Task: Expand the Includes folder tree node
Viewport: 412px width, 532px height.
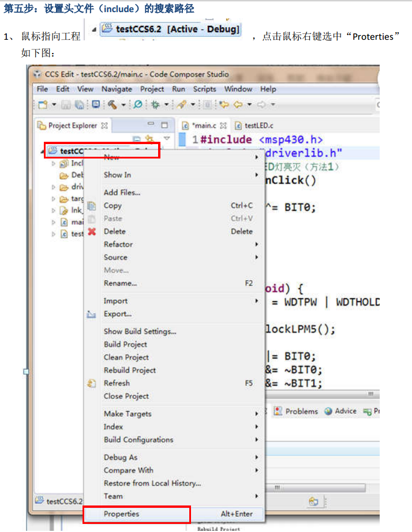Action: coord(53,164)
